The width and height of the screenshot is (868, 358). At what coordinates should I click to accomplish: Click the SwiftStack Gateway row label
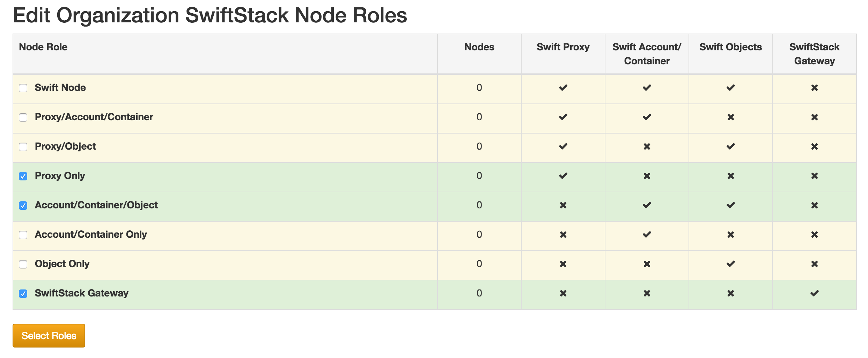82,293
